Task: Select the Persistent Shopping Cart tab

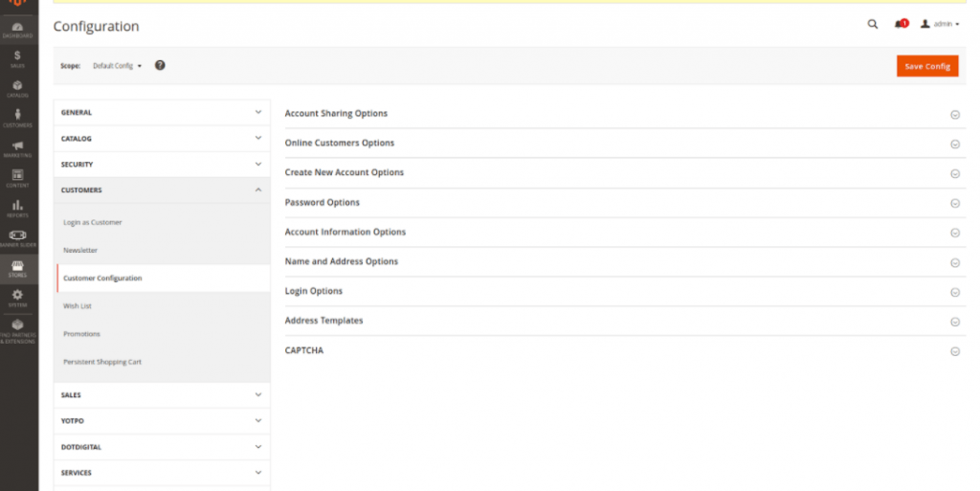Action: pos(102,362)
